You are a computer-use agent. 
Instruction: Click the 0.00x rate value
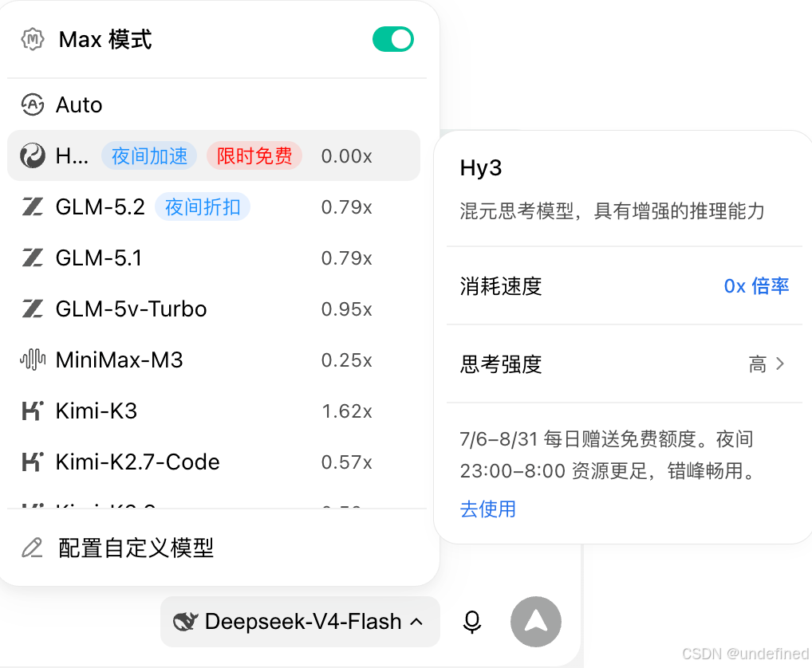click(346, 155)
